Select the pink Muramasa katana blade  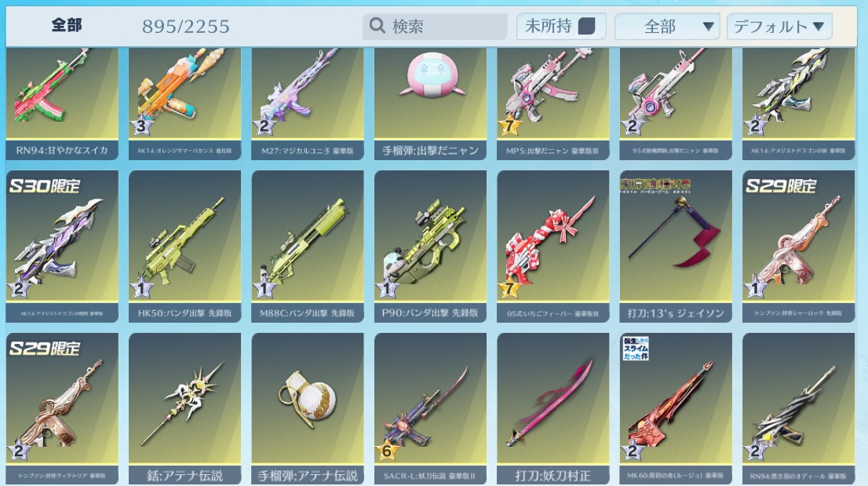(553, 409)
